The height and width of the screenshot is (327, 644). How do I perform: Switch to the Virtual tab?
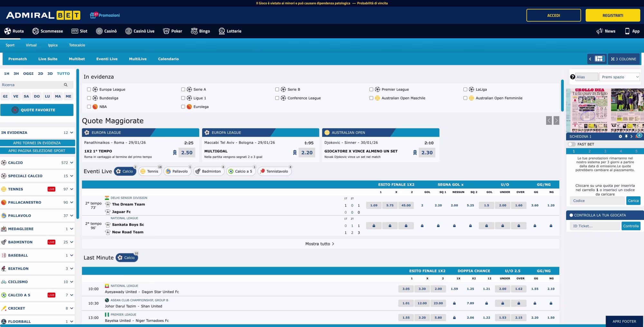pyautogui.click(x=31, y=45)
